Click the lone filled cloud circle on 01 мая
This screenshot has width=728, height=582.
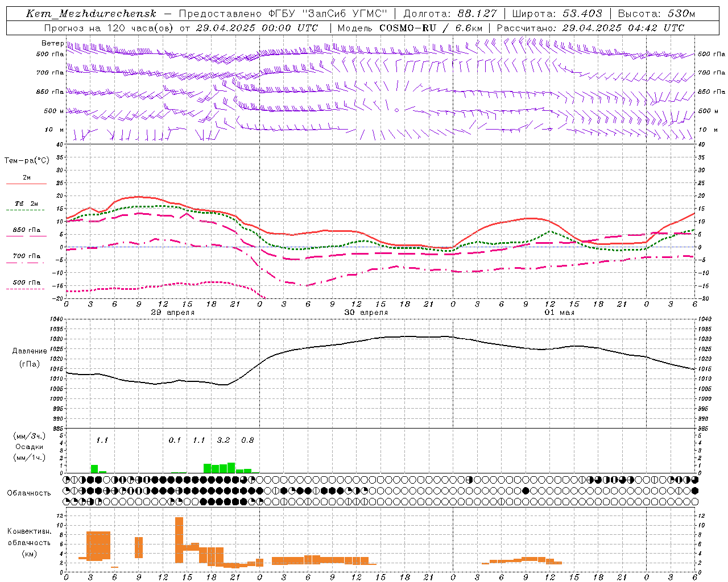526,490
